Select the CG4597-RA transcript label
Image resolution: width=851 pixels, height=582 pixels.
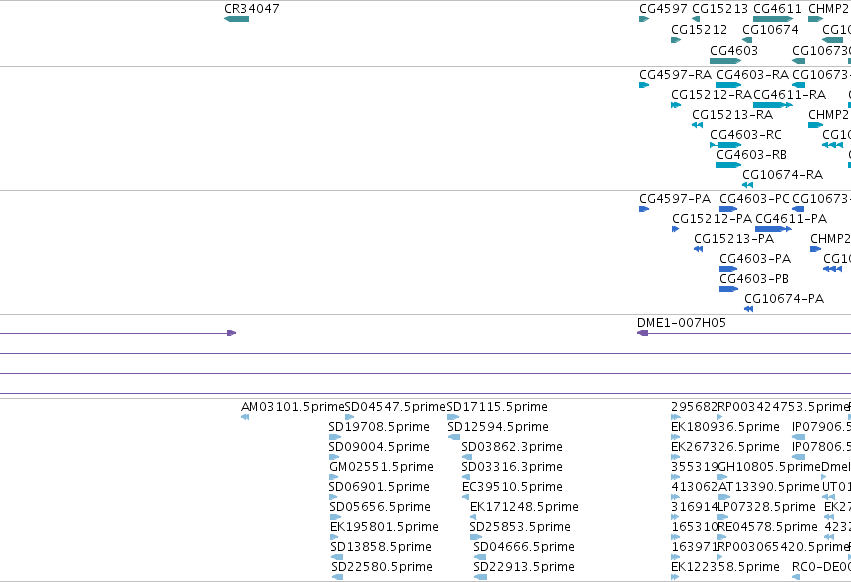[675, 74]
